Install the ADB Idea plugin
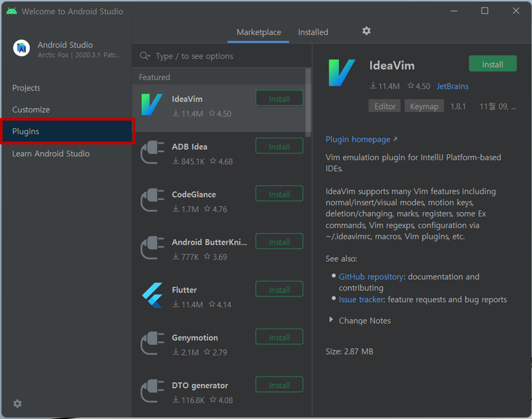The height and width of the screenshot is (419, 532). coord(279,146)
